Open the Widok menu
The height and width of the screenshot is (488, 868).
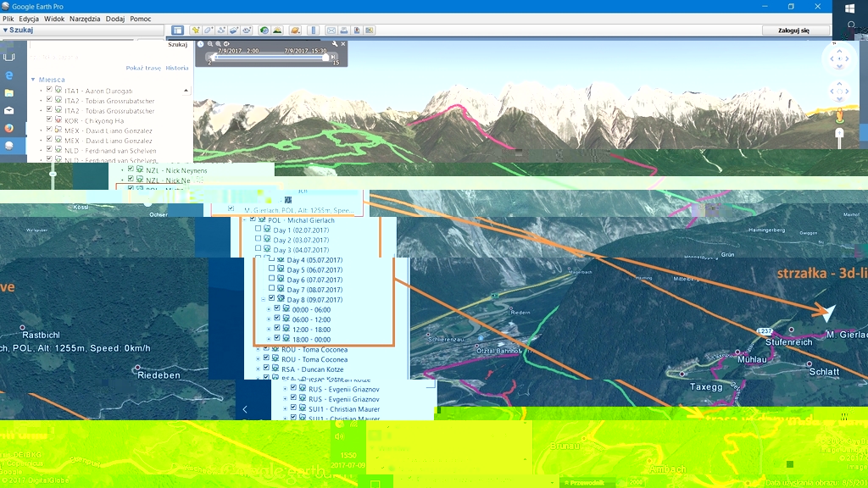tap(54, 18)
